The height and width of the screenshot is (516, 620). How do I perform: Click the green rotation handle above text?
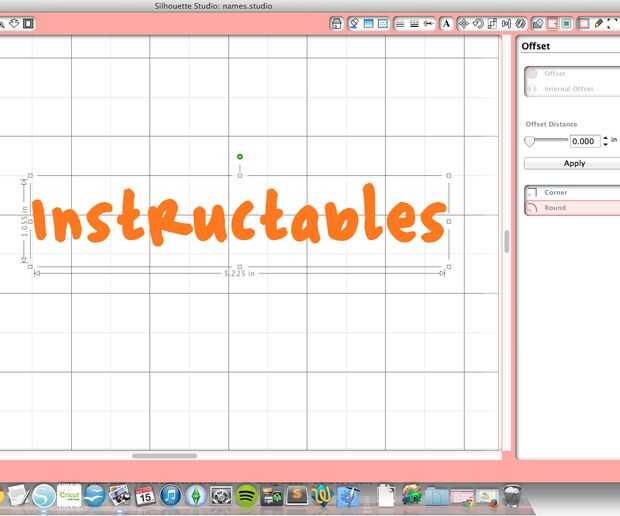tap(240, 157)
